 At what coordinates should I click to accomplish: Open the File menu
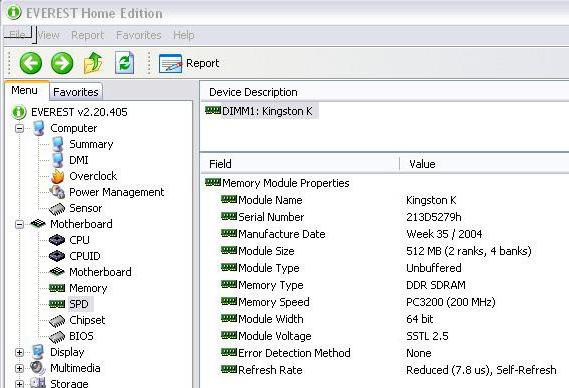click(x=17, y=35)
